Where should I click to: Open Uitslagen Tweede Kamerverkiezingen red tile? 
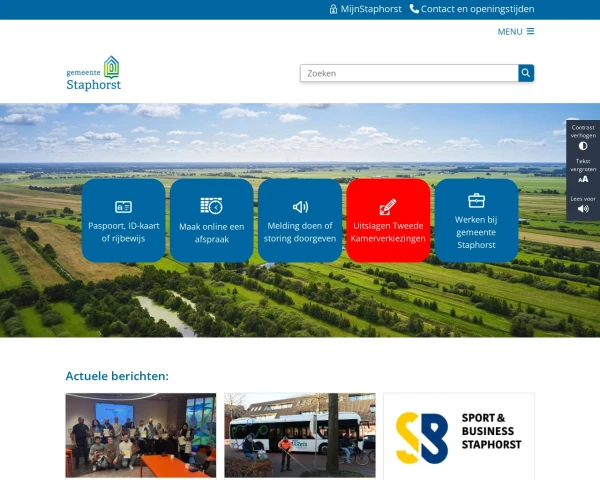[388, 220]
